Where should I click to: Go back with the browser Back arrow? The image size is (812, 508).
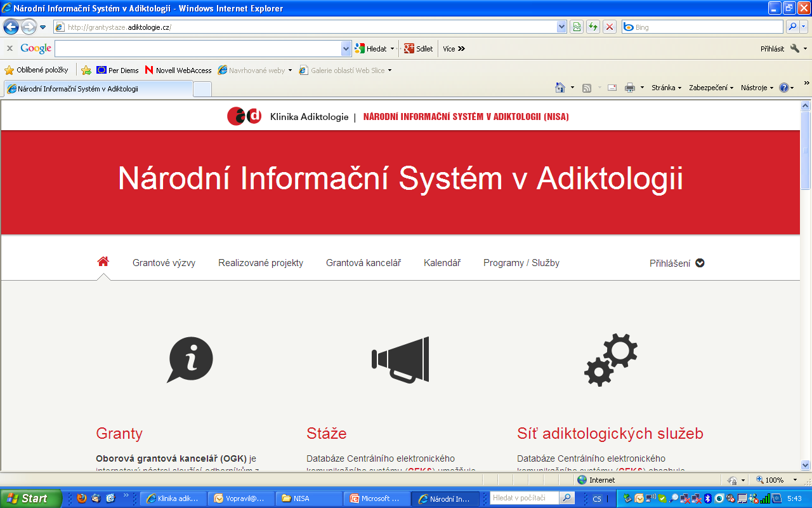pyautogui.click(x=11, y=27)
